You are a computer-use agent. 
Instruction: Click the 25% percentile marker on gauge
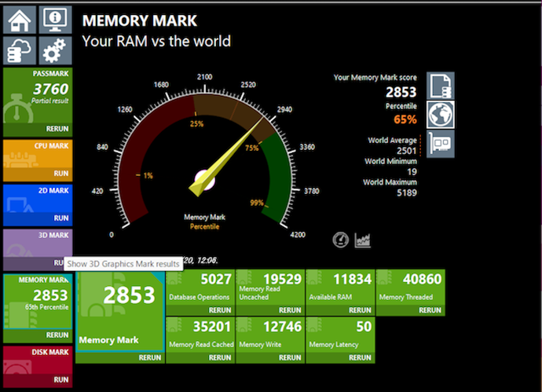pos(196,124)
